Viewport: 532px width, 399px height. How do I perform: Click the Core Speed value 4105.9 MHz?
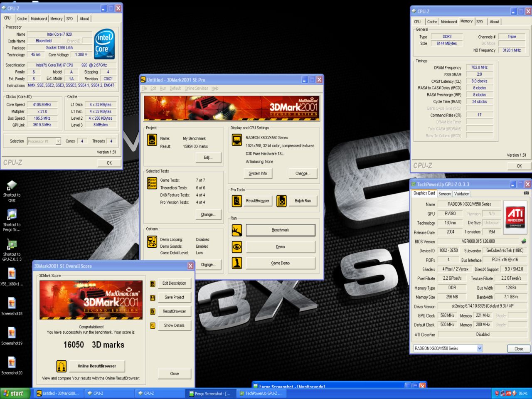pyautogui.click(x=42, y=105)
